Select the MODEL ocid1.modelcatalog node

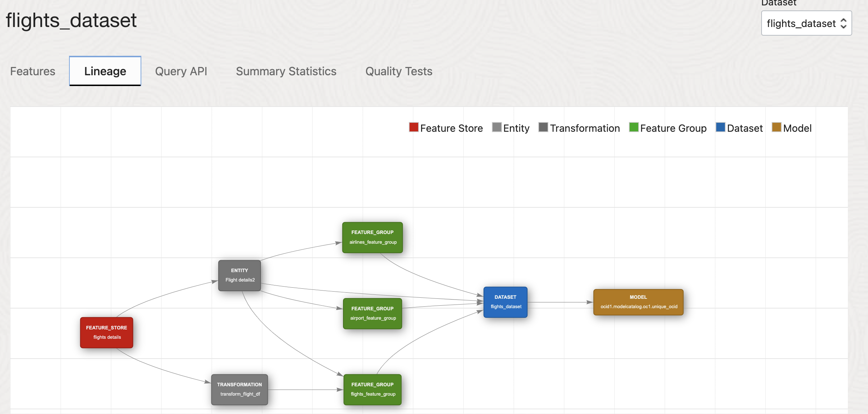tap(638, 302)
